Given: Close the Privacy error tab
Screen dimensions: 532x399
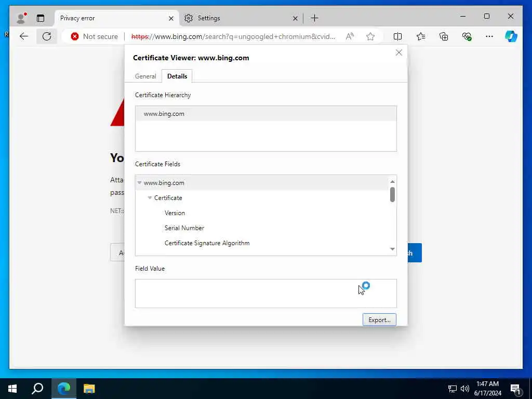Looking at the screenshot, I should [171, 18].
